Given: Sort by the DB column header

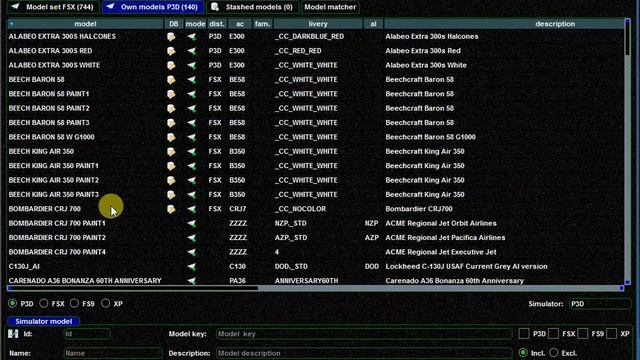Looking at the screenshot, I should pos(173,24).
